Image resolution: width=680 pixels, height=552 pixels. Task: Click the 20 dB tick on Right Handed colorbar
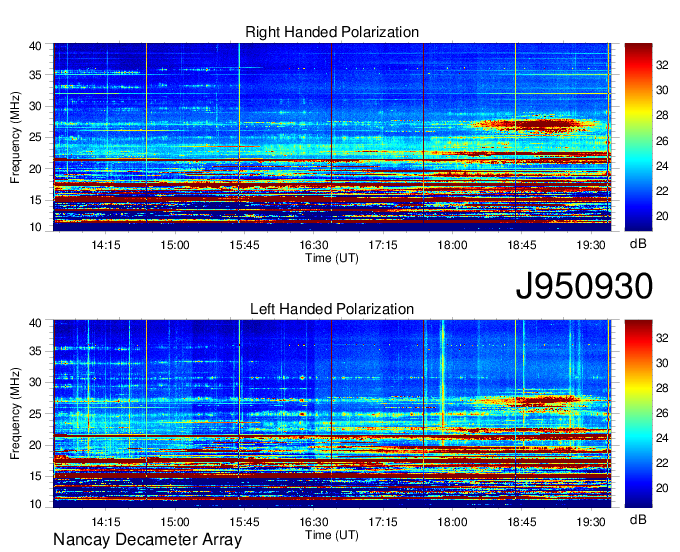[662, 216]
